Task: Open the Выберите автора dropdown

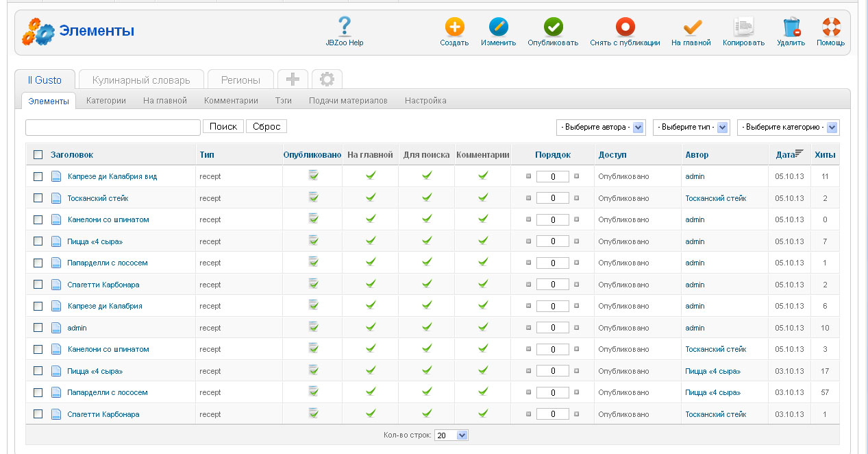Action: (601, 128)
